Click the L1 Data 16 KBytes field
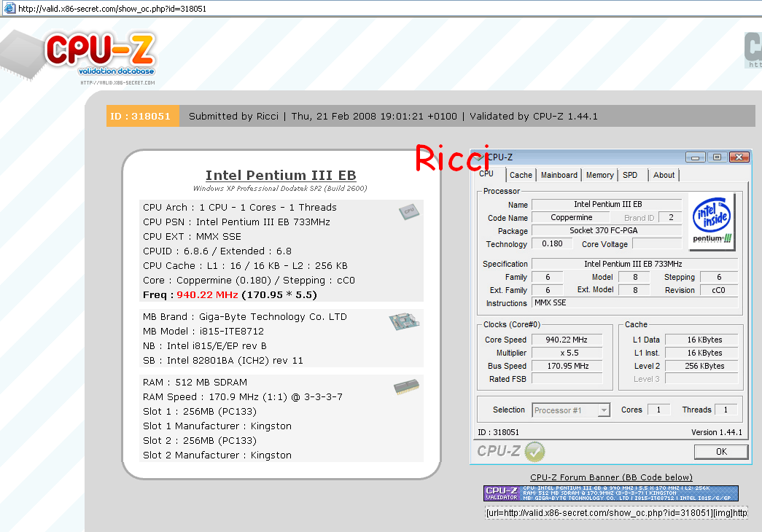The width and height of the screenshot is (762, 532). point(701,340)
